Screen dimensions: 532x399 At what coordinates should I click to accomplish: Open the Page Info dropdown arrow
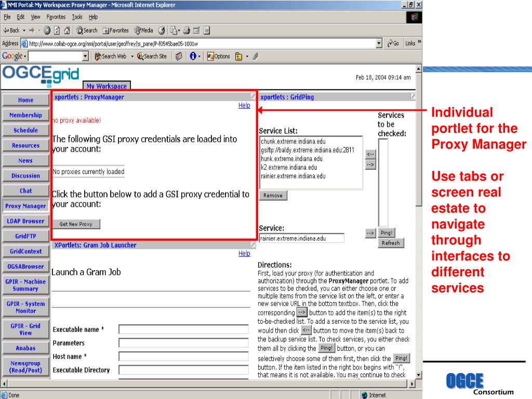(199, 56)
